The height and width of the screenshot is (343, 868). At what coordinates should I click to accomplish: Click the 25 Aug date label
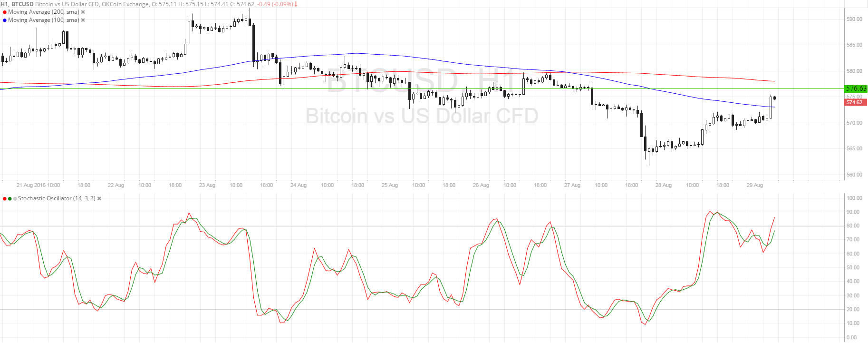(390, 186)
